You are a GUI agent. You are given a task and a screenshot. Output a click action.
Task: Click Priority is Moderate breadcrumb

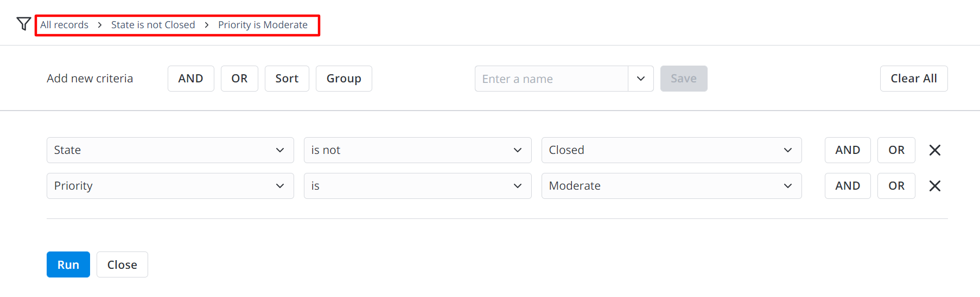coord(263,25)
